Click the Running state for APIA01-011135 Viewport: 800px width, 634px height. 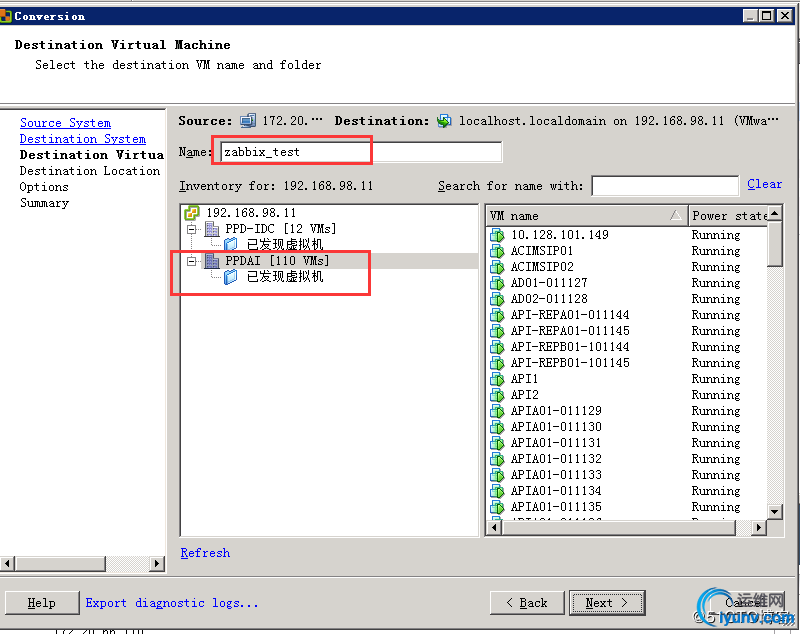pos(716,507)
